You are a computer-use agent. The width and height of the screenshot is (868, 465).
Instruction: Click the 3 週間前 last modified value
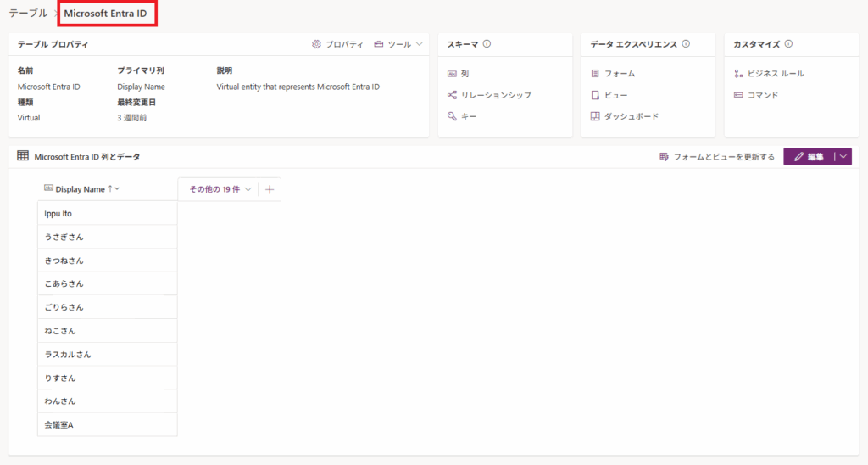pos(131,118)
